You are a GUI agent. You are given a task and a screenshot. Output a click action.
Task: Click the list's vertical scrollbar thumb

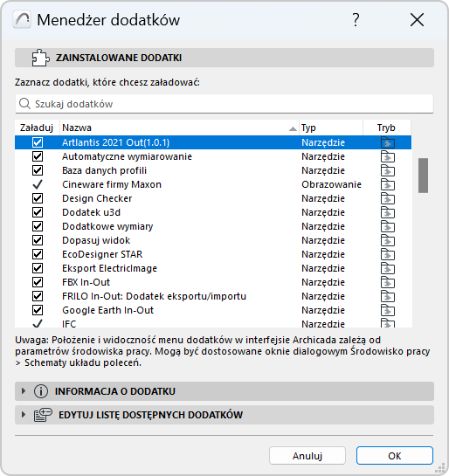tap(423, 176)
